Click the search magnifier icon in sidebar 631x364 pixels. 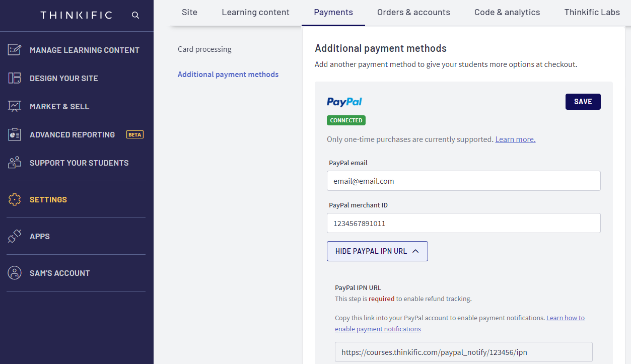pyautogui.click(x=135, y=15)
